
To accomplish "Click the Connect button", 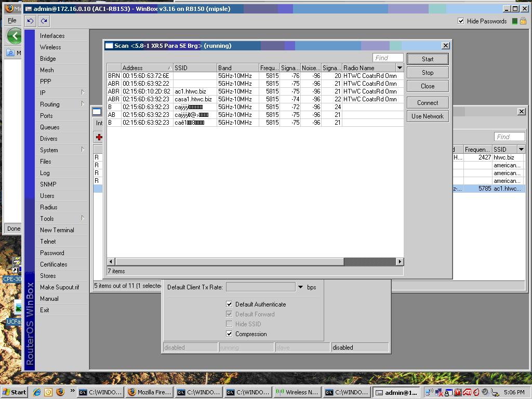I will click(427, 103).
